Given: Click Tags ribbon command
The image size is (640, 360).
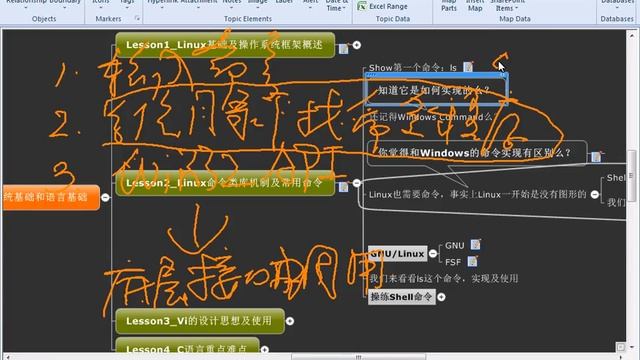Looking at the screenshot, I should click(127, 3).
